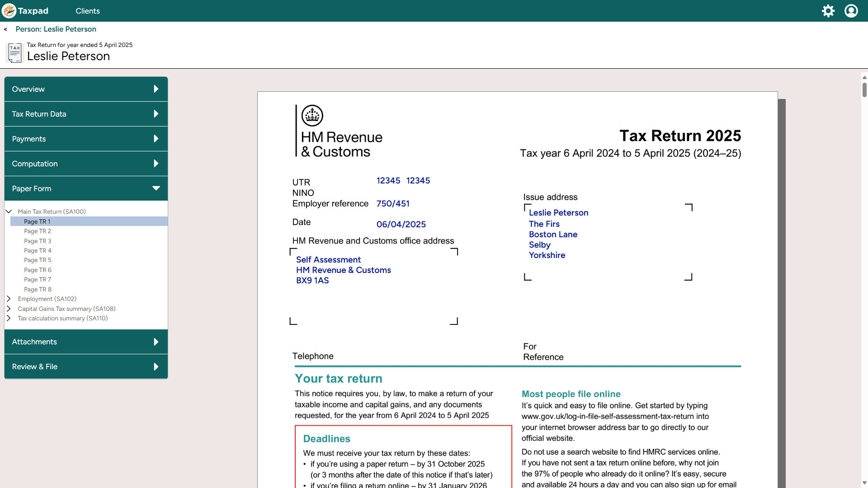This screenshot has height=488, width=868.
Task: Select Page TR 8 in tree
Action: coord(38,289)
